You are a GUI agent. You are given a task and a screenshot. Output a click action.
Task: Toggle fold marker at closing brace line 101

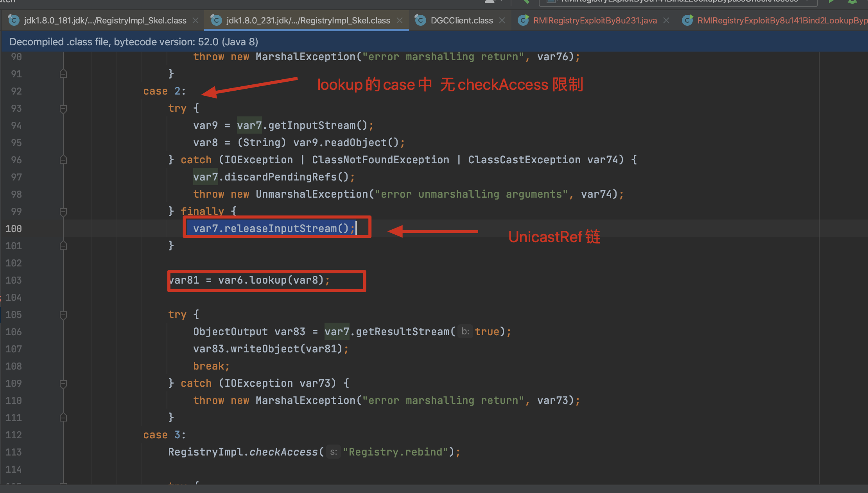click(63, 246)
